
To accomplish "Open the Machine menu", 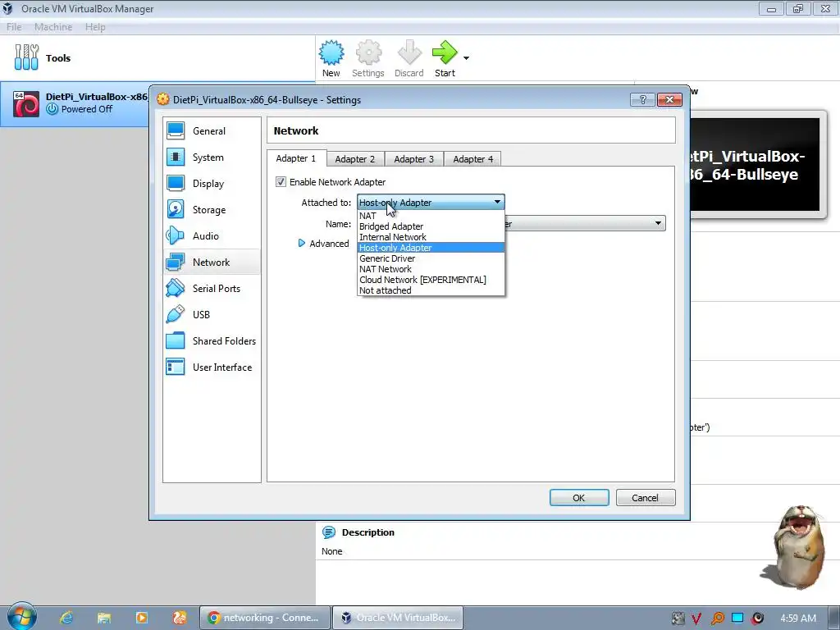I will pos(53,27).
